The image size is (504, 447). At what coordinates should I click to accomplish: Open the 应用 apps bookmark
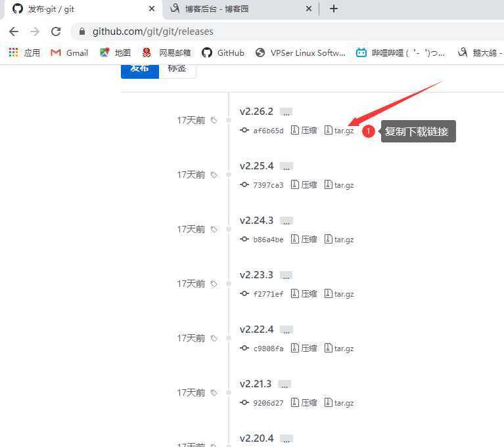coord(25,53)
